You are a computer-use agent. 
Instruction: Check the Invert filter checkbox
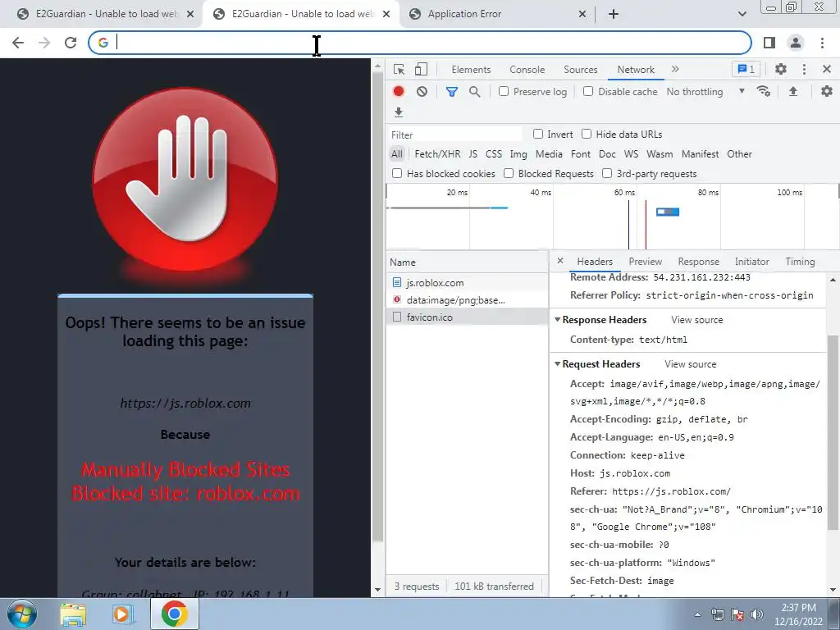point(538,134)
